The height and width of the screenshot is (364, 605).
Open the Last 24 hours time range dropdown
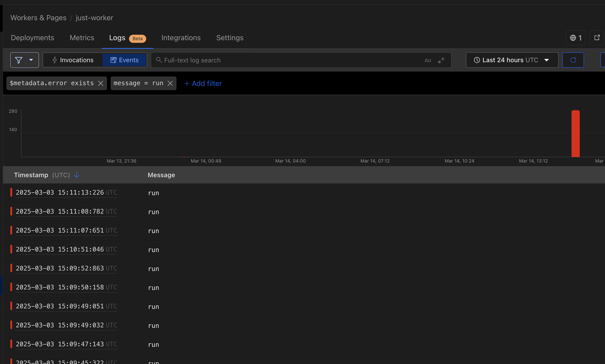pyautogui.click(x=511, y=60)
